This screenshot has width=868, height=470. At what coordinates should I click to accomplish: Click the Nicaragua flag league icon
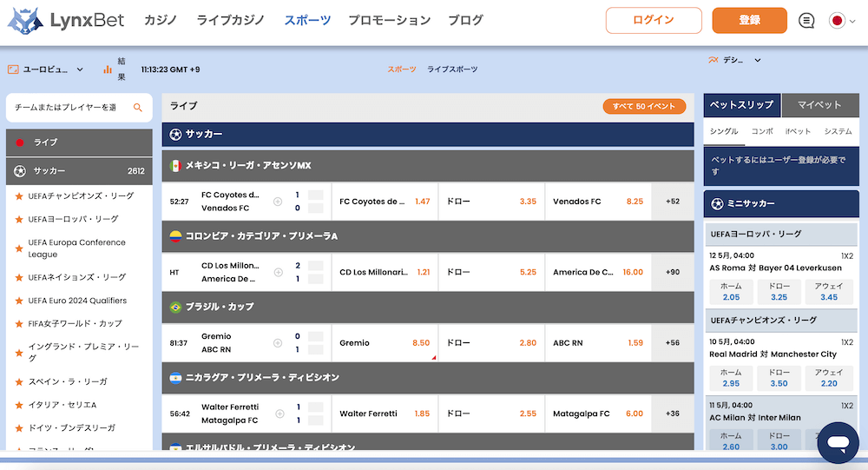(x=175, y=377)
